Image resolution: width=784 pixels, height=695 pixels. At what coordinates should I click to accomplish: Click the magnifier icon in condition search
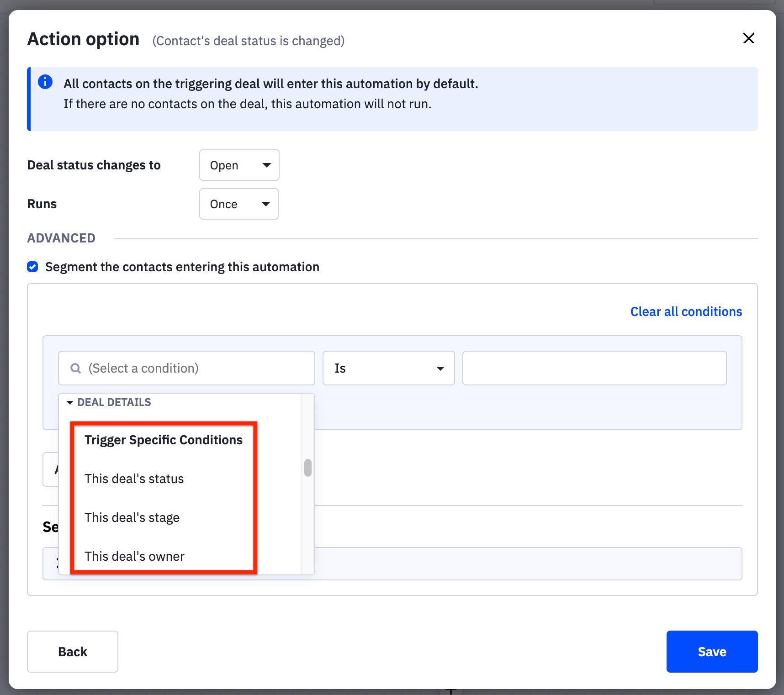pos(76,368)
